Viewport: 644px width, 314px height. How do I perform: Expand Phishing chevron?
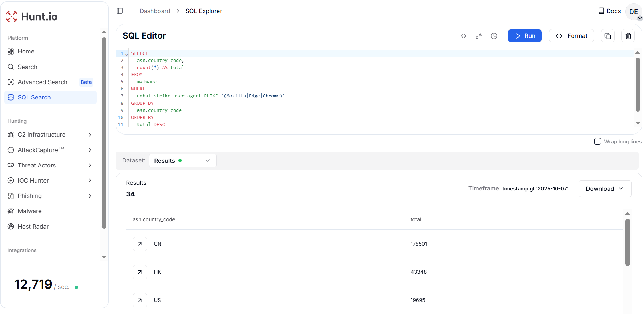(90, 196)
